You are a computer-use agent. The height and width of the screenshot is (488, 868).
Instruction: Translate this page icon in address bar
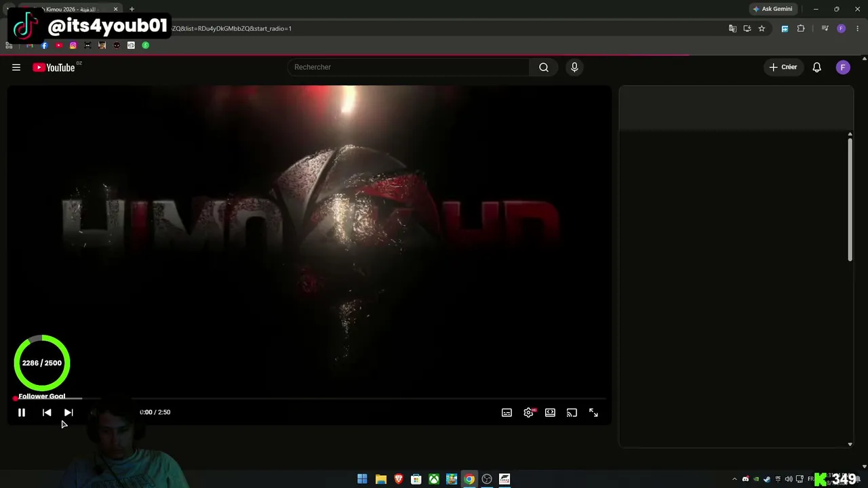pos(732,28)
